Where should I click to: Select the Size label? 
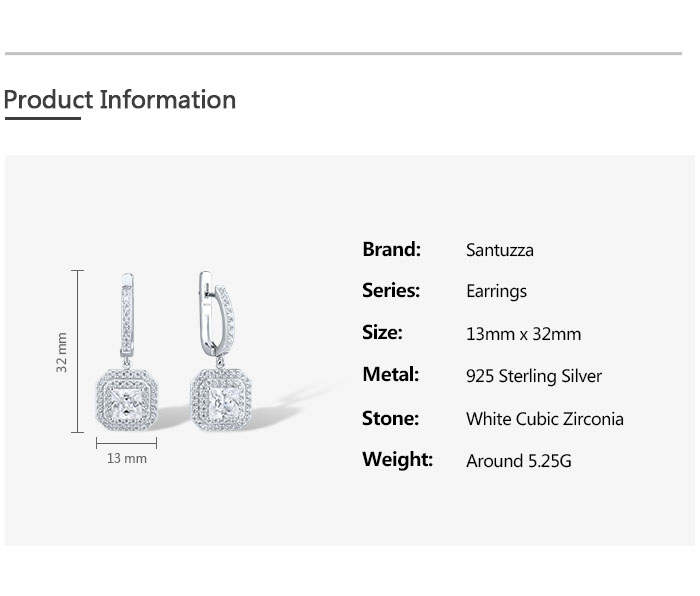click(x=382, y=333)
